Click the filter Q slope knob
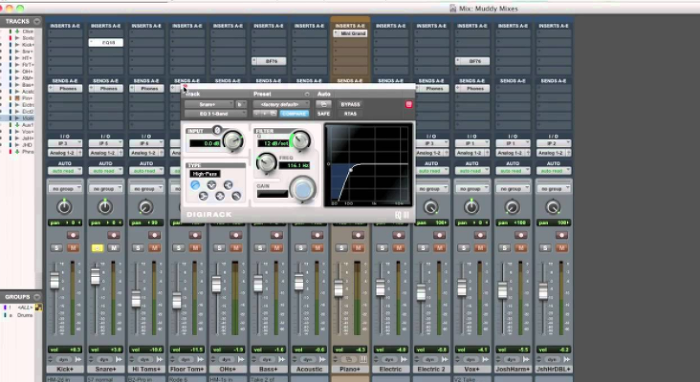 [300, 140]
